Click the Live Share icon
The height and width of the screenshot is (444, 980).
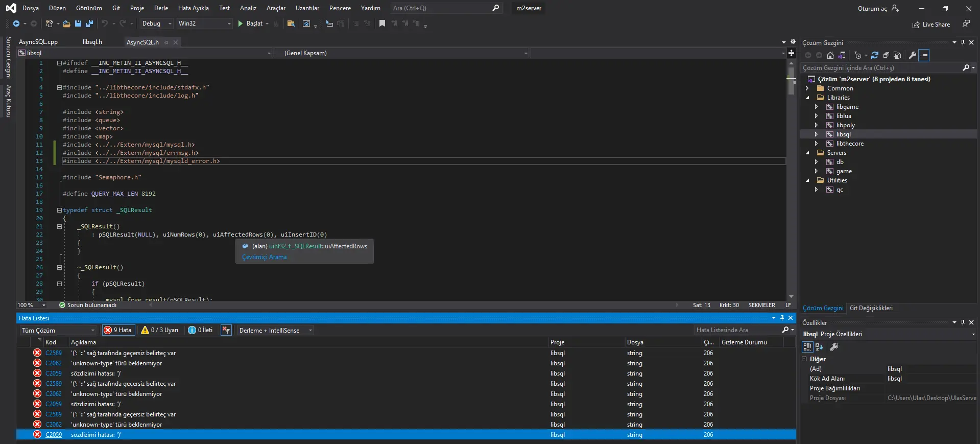click(x=916, y=25)
